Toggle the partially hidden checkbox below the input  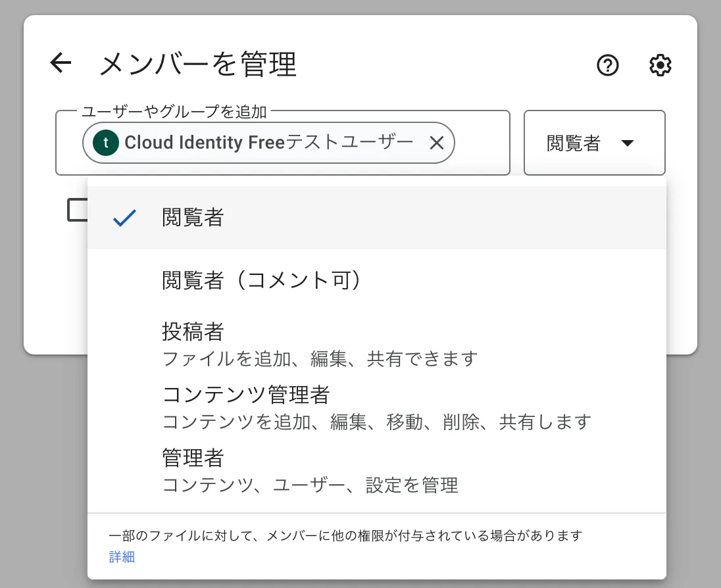coord(78,209)
